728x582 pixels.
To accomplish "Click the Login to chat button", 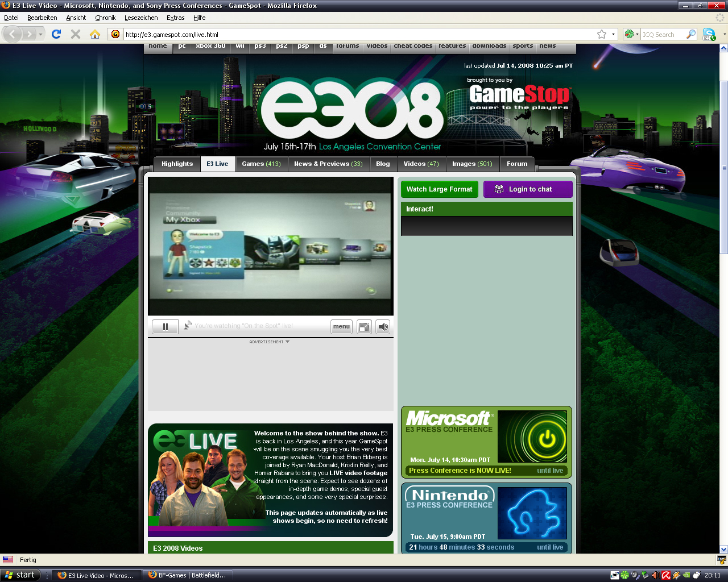I will click(528, 189).
